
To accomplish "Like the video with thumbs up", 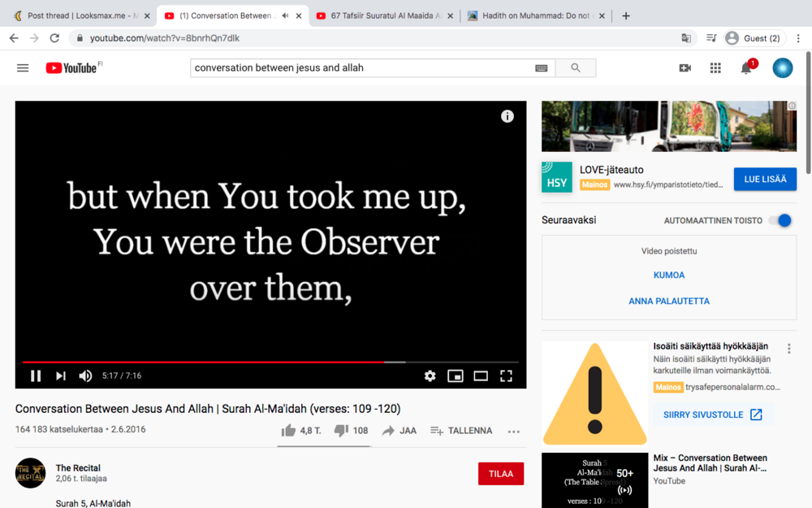I will click(x=288, y=431).
